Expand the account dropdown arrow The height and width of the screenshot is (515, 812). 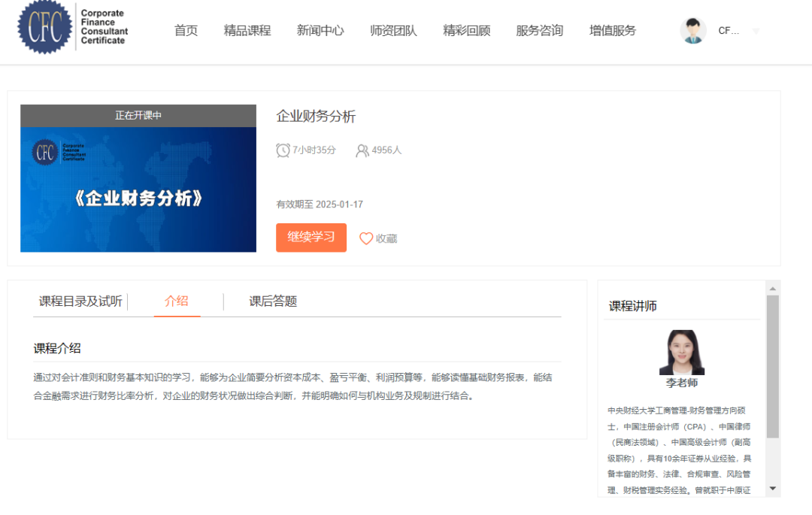pos(756,31)
